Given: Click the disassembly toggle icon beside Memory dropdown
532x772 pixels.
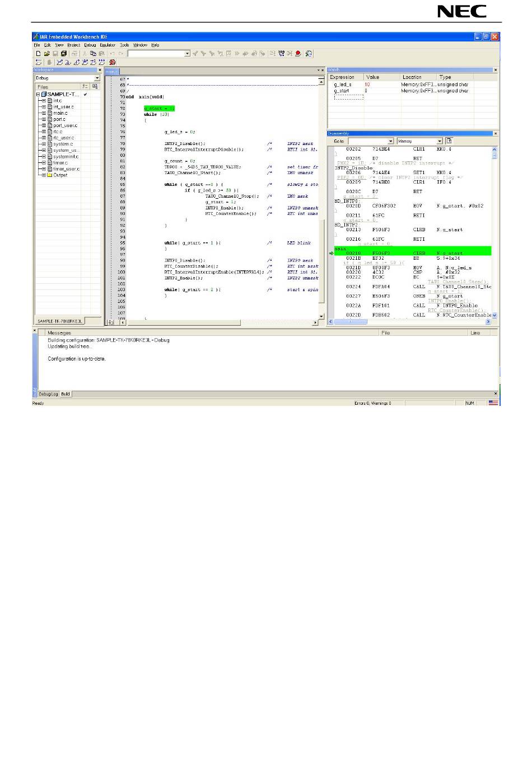Looking at the screenshot, I should (x=449, y=141).
